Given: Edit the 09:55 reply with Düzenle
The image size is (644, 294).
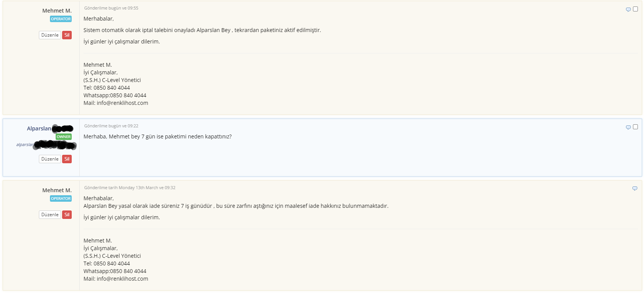Looking at the screenshot, I should click(x=50, y=35).
